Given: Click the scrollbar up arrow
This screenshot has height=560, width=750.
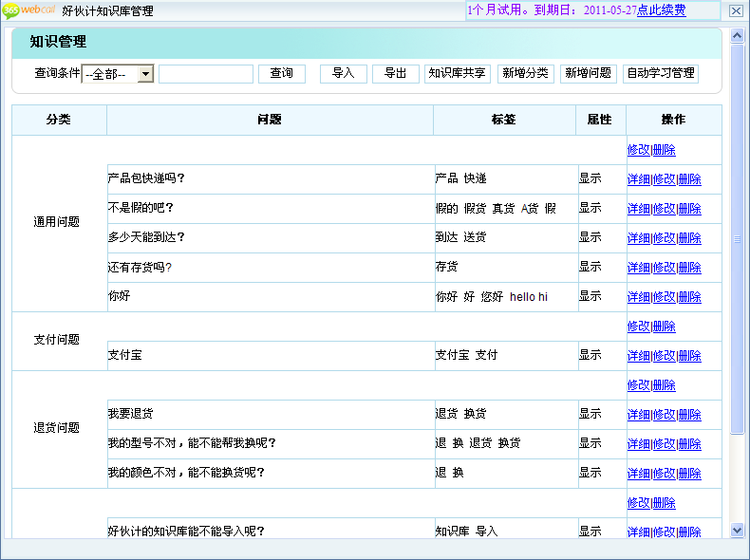Looking at the screenshot, I should click(737, 35).
